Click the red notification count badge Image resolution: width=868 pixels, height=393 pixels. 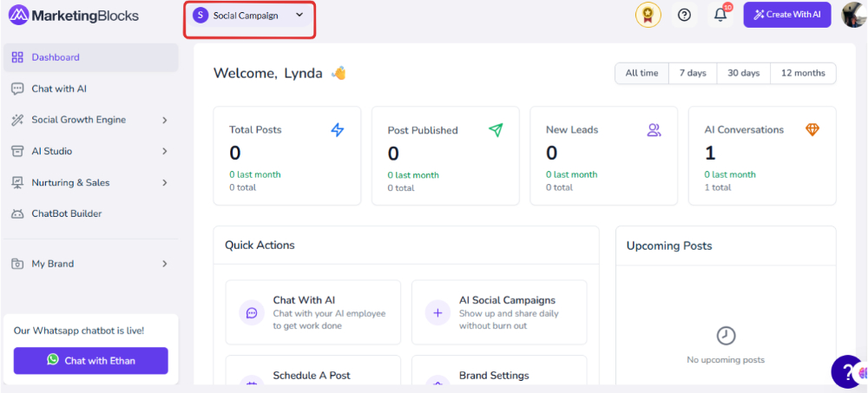[x=728, y=7]
